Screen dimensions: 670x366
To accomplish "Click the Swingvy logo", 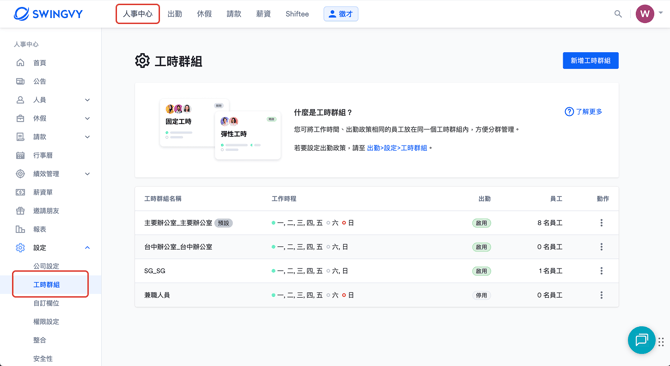I will 48,14.
